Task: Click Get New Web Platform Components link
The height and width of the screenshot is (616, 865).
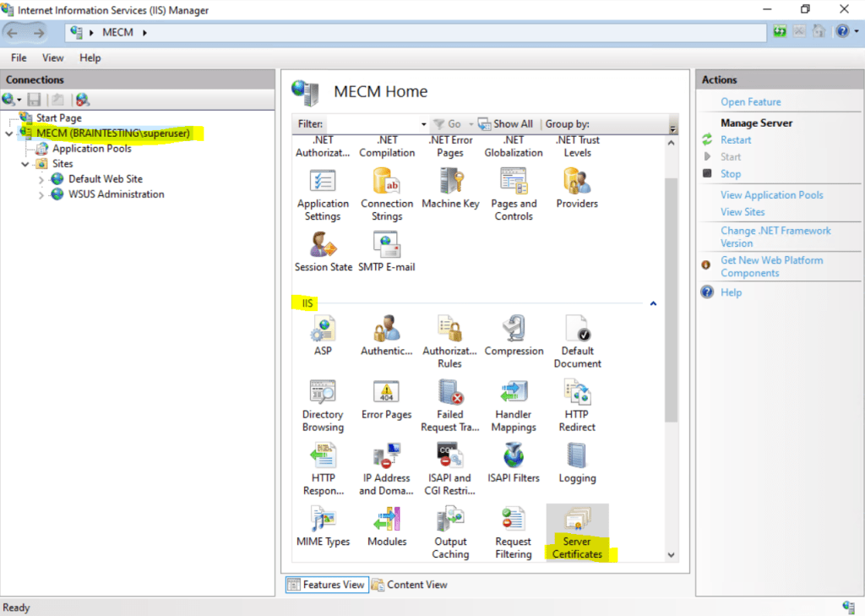Action: [771, 267]
